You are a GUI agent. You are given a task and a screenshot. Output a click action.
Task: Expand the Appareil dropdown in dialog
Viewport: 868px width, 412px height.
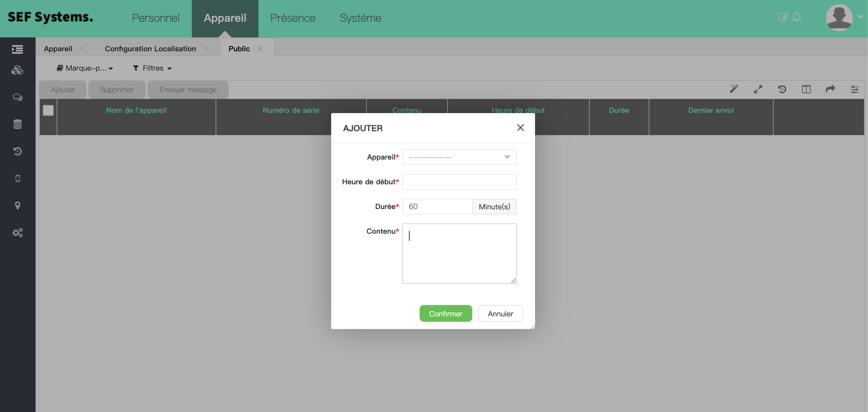[459, 157]
